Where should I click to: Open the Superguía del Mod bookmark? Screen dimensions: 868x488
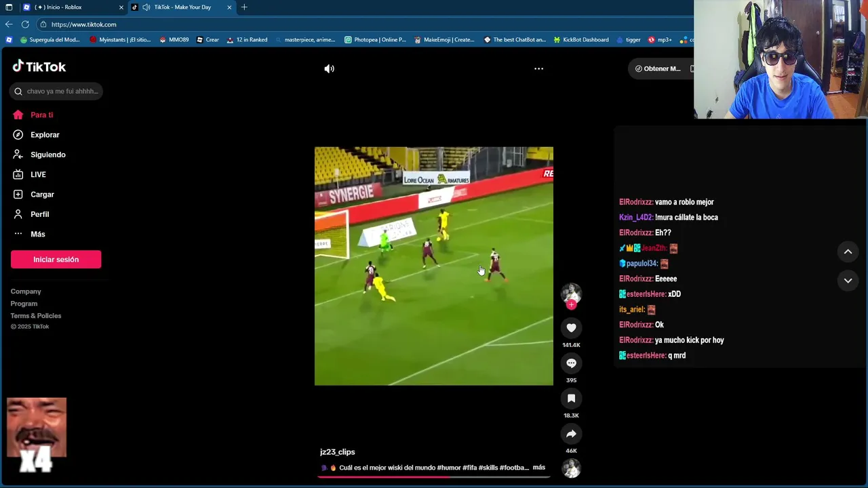click(x=50, y=40)
